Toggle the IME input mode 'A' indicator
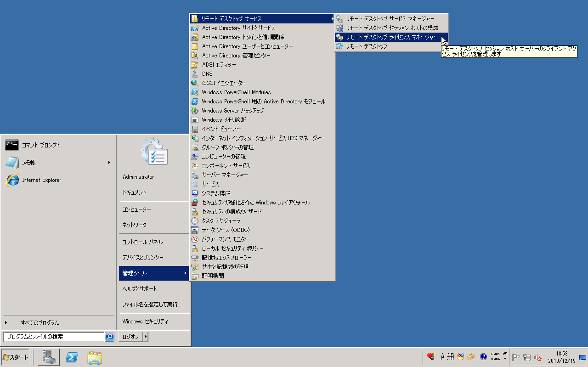The height and width of the screenshot is (367, 588). 443,356
